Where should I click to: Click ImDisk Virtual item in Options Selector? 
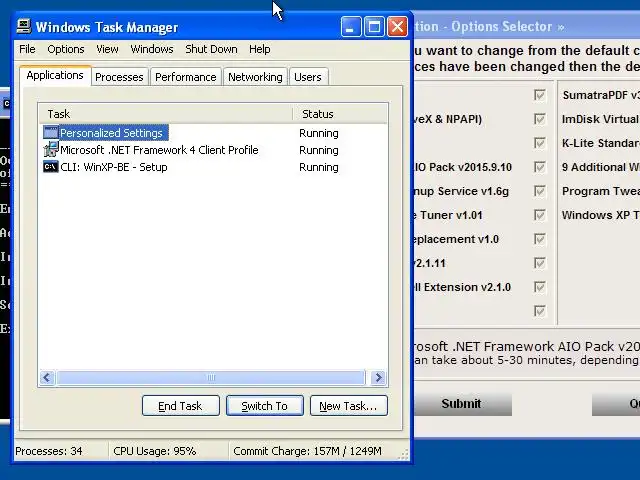(600, 119)
